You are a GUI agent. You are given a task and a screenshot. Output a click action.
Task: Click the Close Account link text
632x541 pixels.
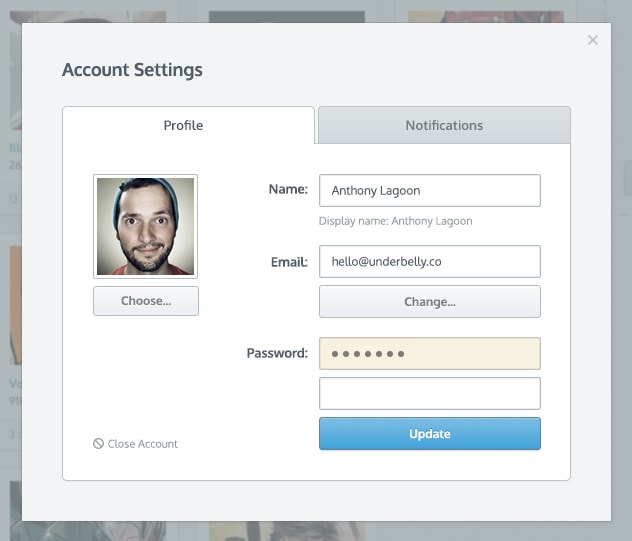pyautogui.click(x=142, y=444)
